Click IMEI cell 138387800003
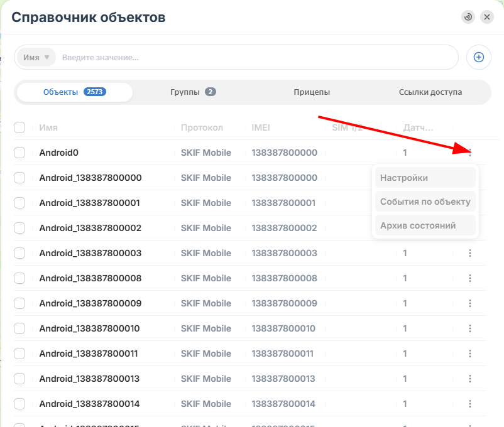The width and height of the screenshot is (504, 427). (285, 253)
